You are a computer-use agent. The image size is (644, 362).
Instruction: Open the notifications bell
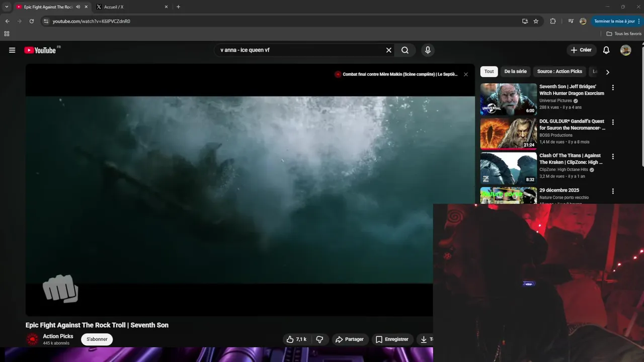(x=606, y=50)
